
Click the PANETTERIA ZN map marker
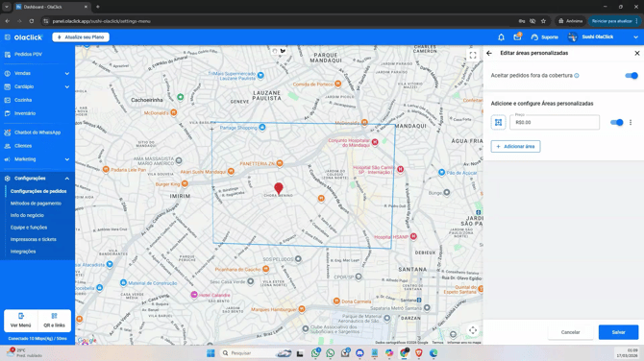coord(280,163)
